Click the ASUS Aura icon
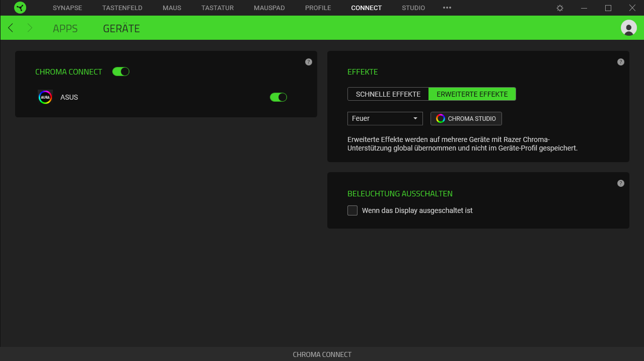The image size is (644, 361). click(x=45, y=97)
